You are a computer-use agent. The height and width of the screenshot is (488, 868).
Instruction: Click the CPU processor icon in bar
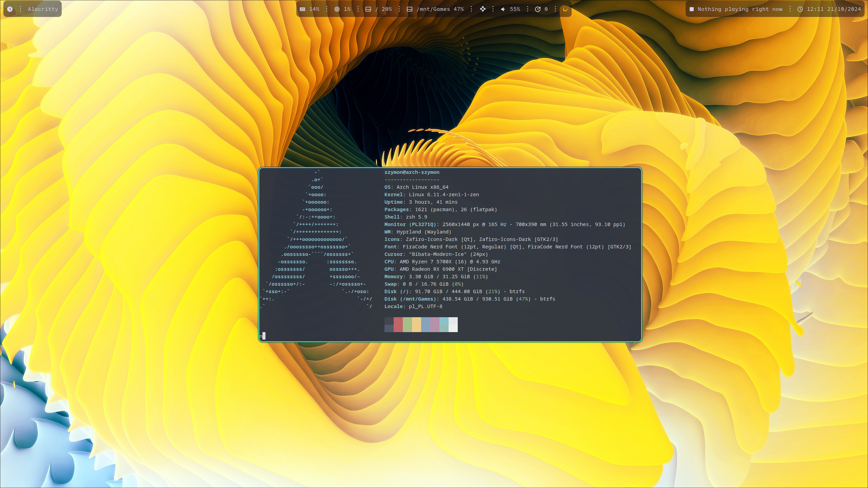pyautogui.click(x=337, y=9)
